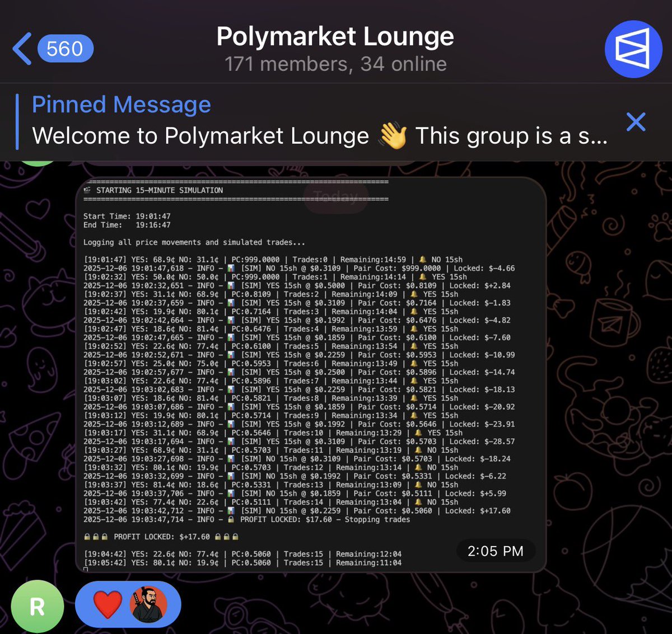Tap the 560 unread count badge
Screen dimensions: 672x634
[65, 49]
